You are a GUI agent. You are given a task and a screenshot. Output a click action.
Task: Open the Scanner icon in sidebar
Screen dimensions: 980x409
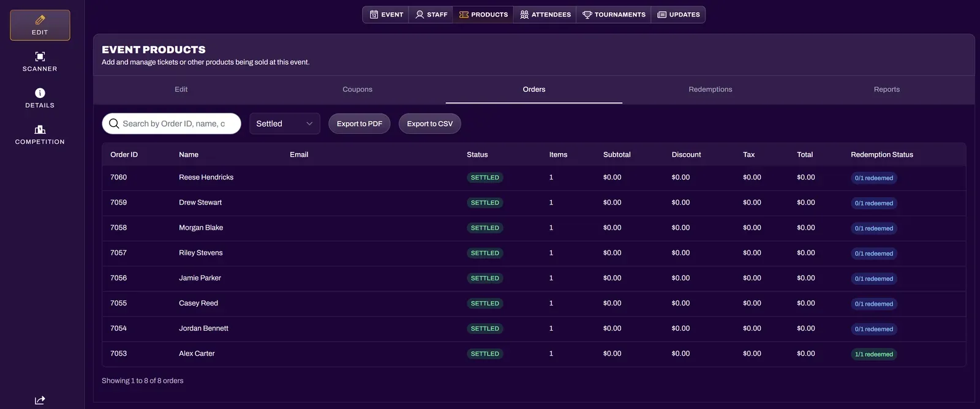[x=40, y=56]
